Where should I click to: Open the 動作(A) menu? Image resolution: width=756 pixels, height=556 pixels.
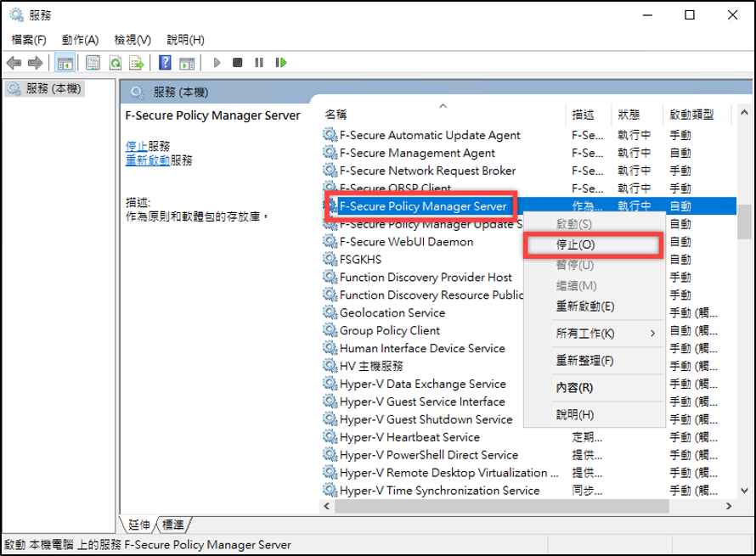pyautogui.click(x=80, y=40)
